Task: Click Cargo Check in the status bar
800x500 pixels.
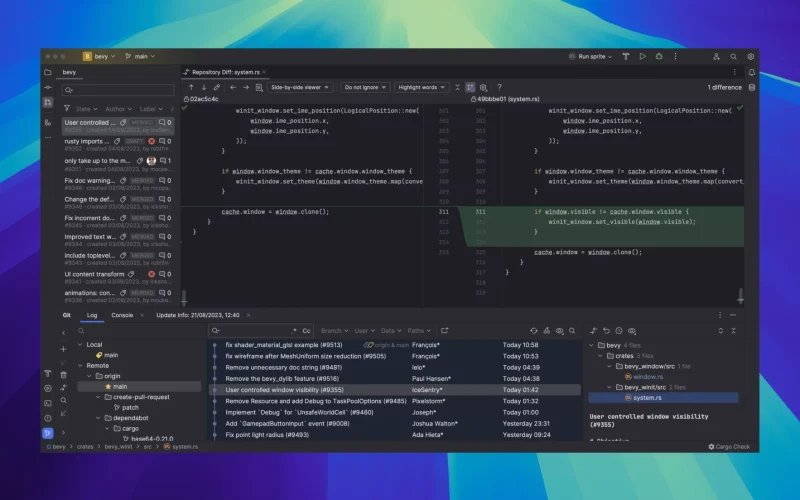Action: 729,446
